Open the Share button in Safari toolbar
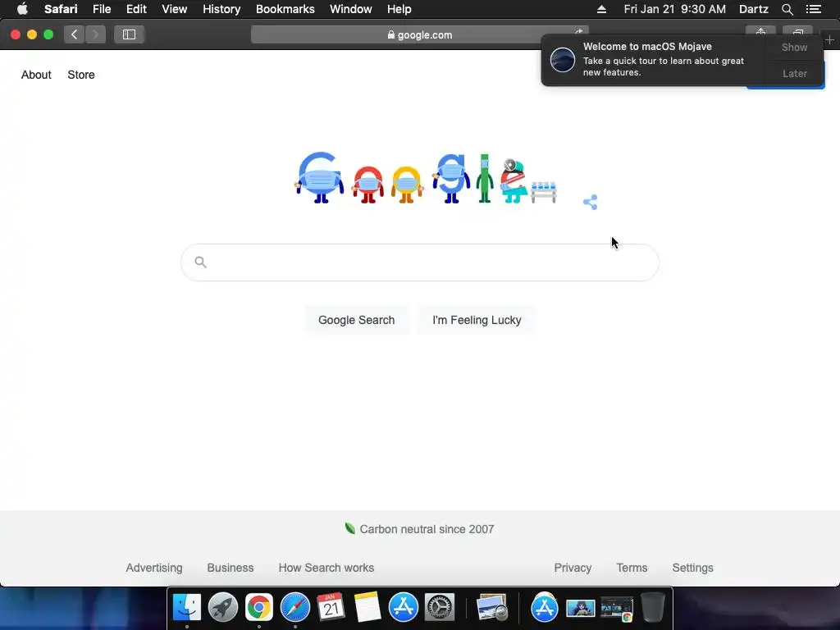Viewport: 840px width, 630px height. pos(760,32)
